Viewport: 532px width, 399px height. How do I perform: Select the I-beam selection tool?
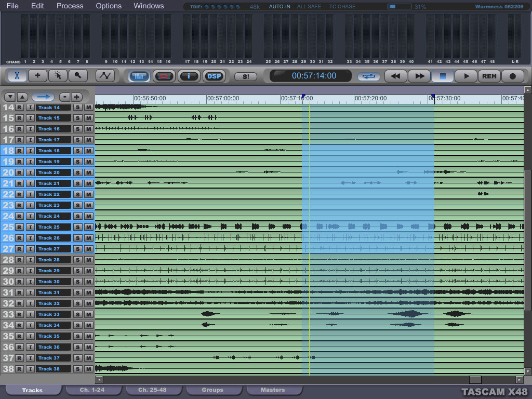pos(17,76)
